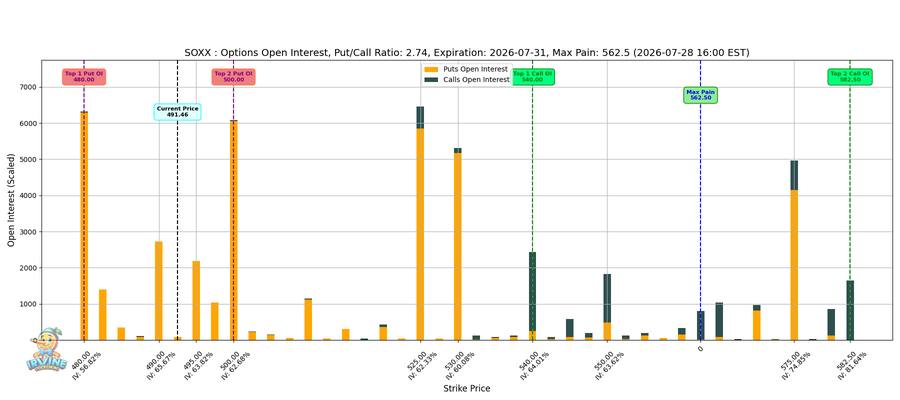Click the put bar at strike 490.00
900x400 pixels.
[x=159, y=291]
